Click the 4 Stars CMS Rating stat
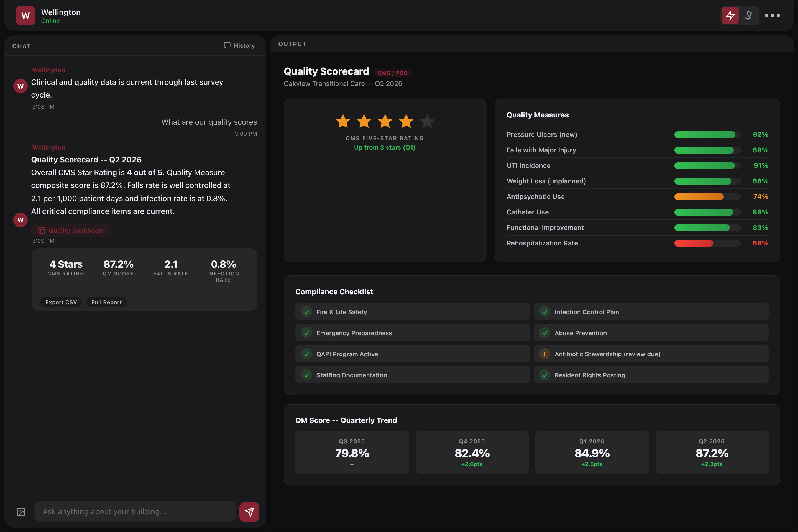Image resolution: width=798 pixels, height=532 pixels. point(66,268)
